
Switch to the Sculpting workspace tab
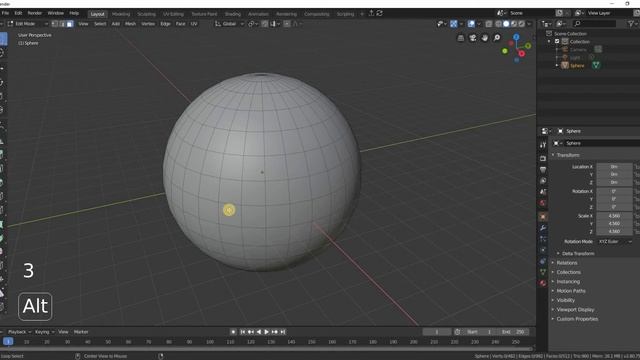point(146,14)
